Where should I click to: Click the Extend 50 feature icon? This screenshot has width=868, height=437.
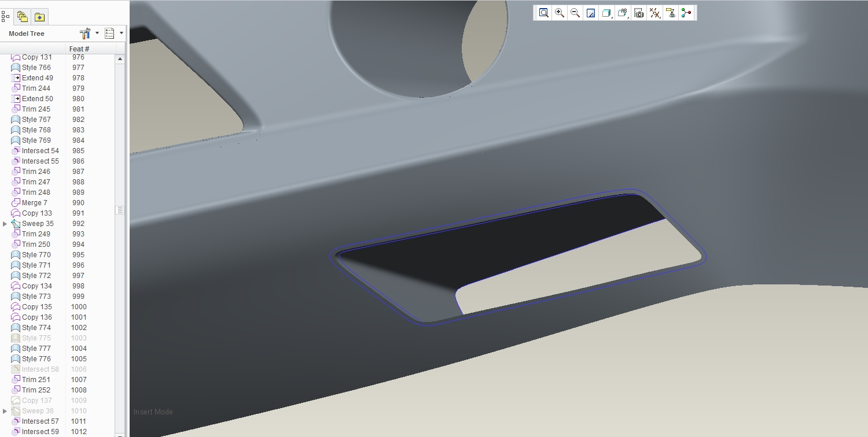pyautogui.click(x=16, y=99)
